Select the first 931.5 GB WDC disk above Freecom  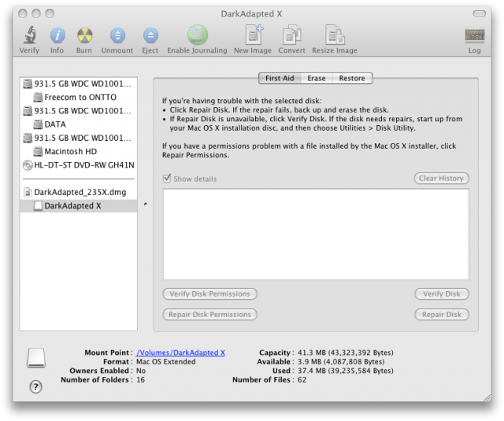coord(78,84)
